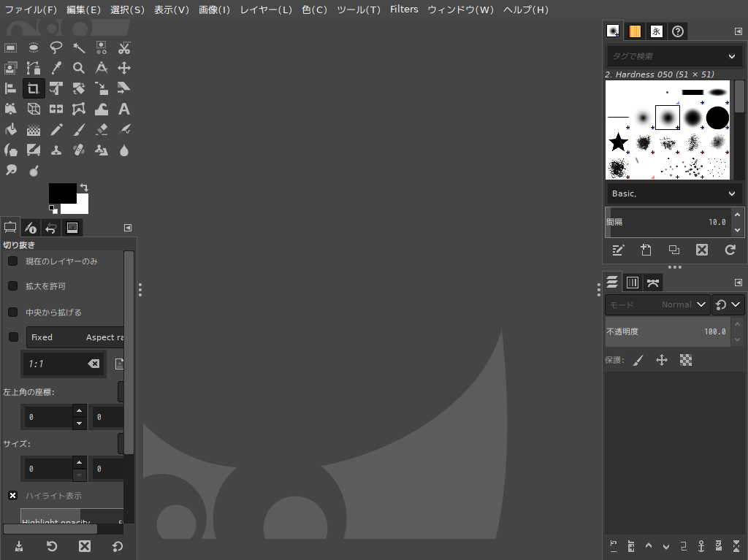Enable 拡大を許可 checkbox
The image size is (748, 560).
click(x=13, y=285)
